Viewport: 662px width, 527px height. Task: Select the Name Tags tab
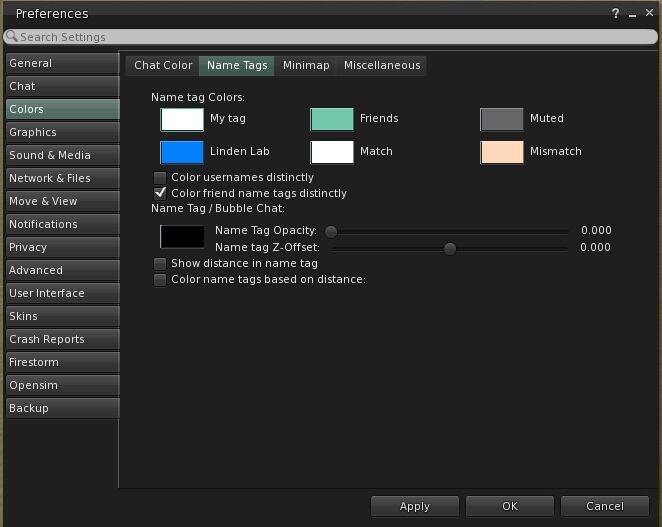tap(237, 65)
